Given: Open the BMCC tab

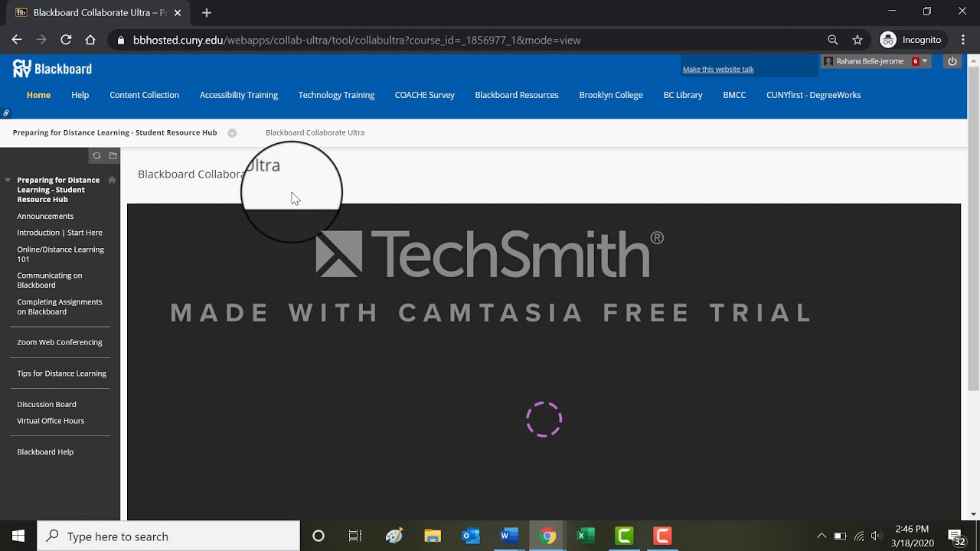Looking at the screenshot, I should pos(734,95).
